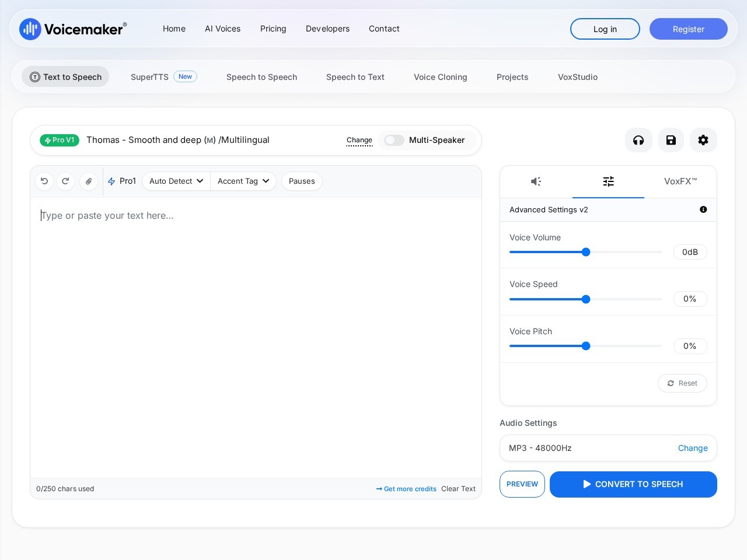Click the CONVERT TO SPEECH button
This screenshot has height=560, width=747.
633,484
